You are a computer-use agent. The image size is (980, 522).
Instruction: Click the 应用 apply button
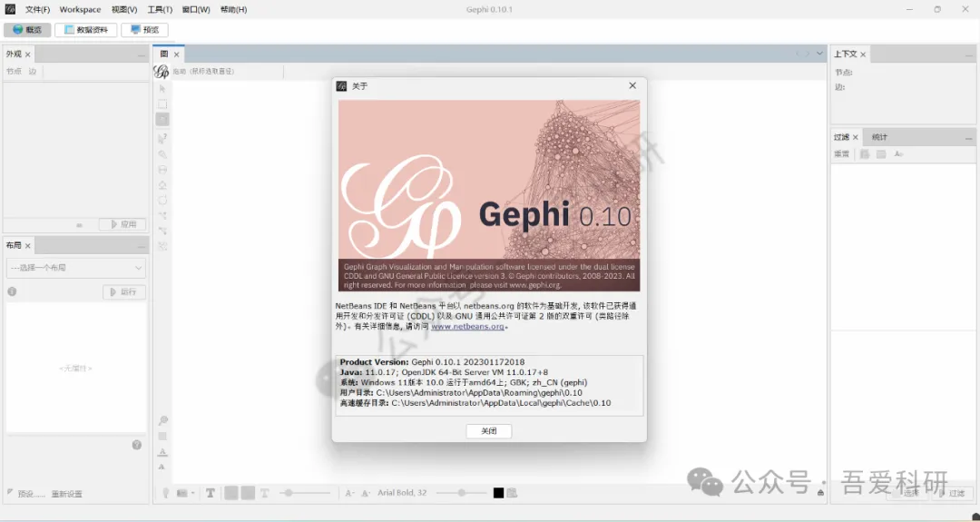coord(122,224)
